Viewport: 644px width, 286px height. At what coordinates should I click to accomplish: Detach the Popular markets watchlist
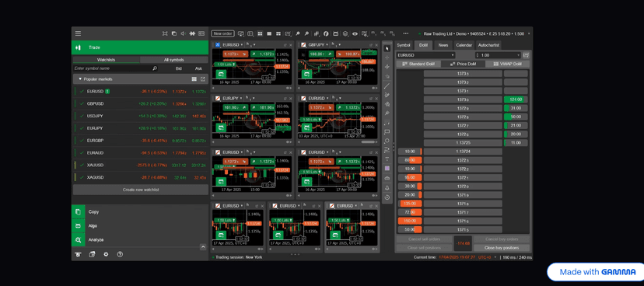pos(202,78)
